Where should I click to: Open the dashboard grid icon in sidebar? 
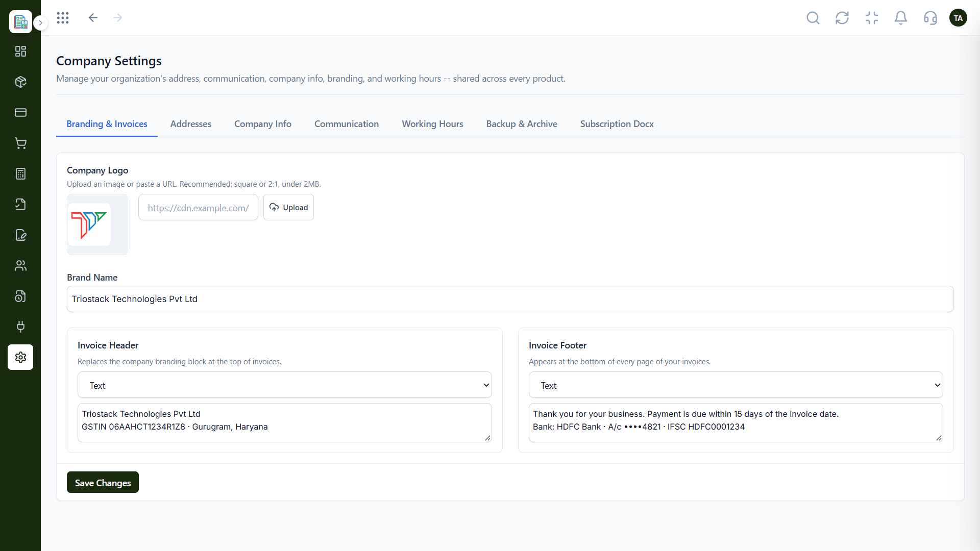[x=20, y=52]
